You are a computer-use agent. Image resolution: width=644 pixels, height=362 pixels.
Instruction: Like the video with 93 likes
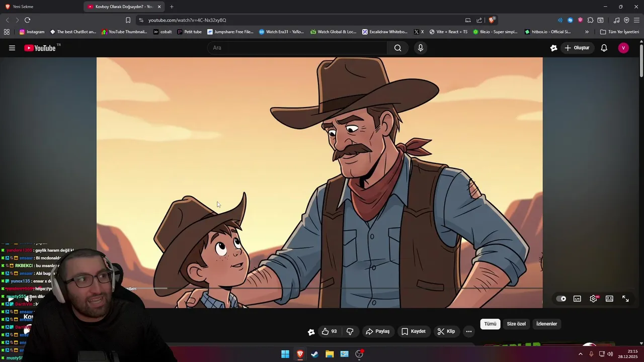(x=330, y=331)
